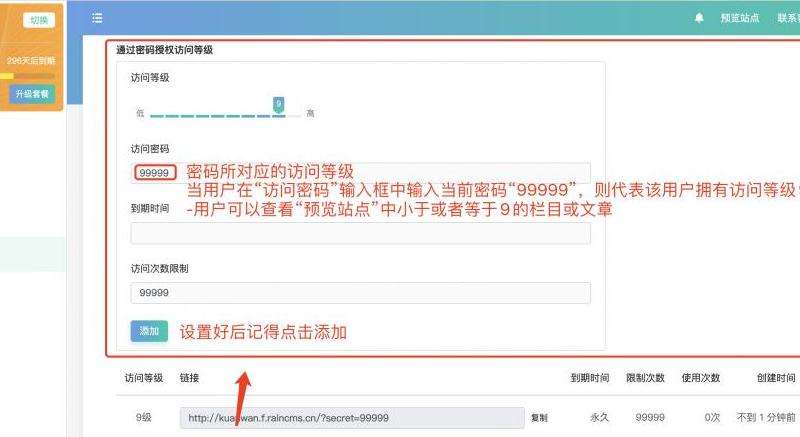Open the 预览站点 link
800x437 pixels.
[x=740, y=18]
